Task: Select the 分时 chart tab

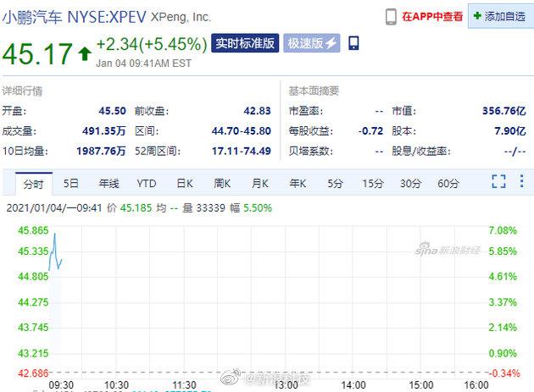Action: (x=34, y=184)
